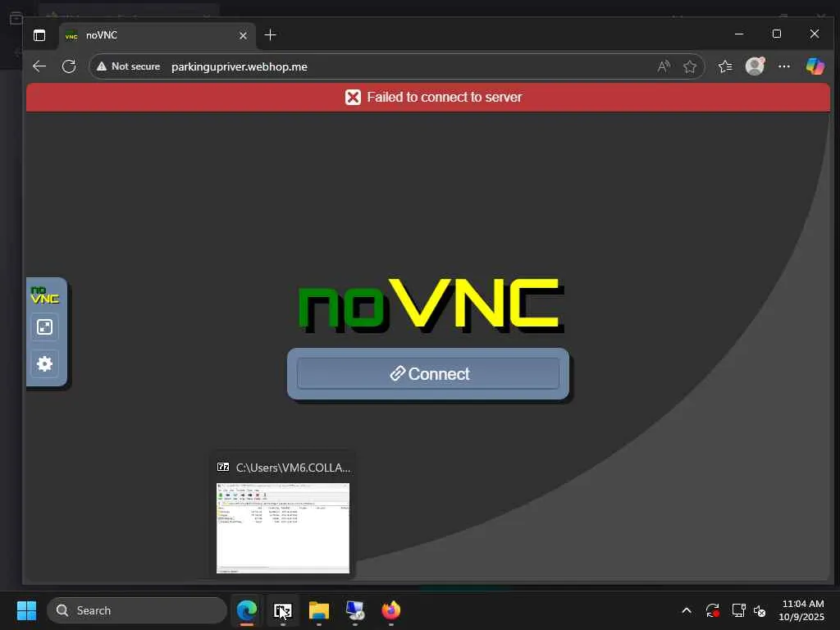Close the noVNC tab

click(x=243, y=35)
